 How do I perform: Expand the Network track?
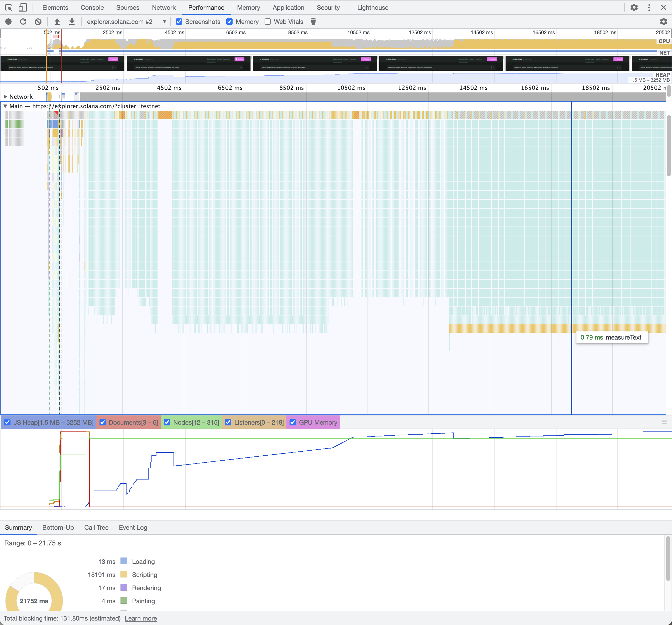[x=6, y=97]
